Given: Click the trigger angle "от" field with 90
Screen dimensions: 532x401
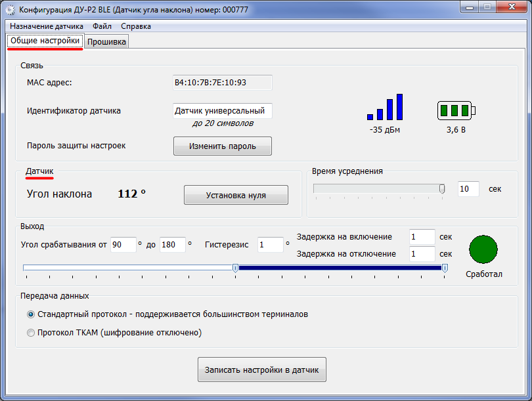Looking at the screenshot, I should [123, 245].
